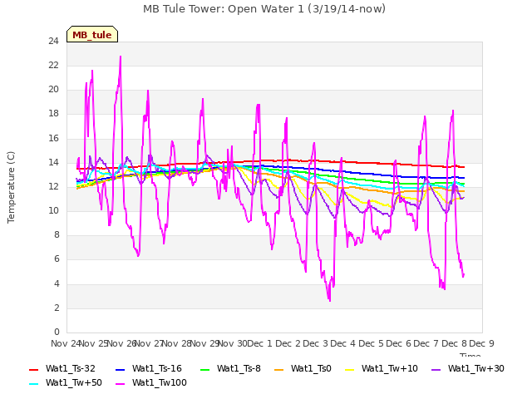The image size is (532, 399).
Task: Click the magenta Wat1_Tw100 legend swatch
Action: pyautogui.click(x=120, y=384)
